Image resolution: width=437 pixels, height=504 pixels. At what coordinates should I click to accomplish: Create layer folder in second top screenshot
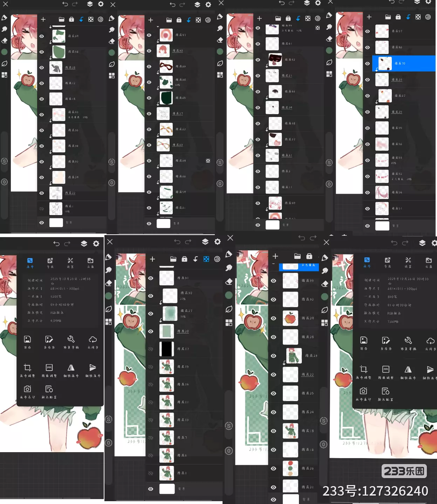pyautogui.click(x=169, y=20)
